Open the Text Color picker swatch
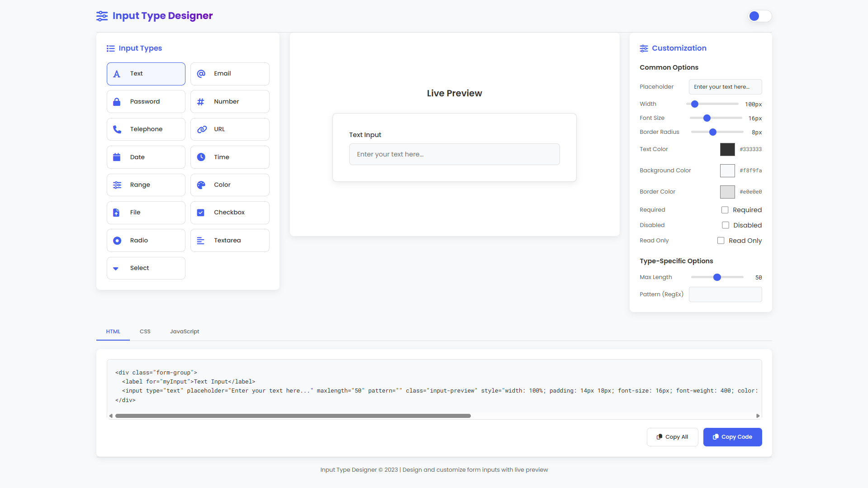The height and width of the screenshot is (488, 868). tap(727, 149)
